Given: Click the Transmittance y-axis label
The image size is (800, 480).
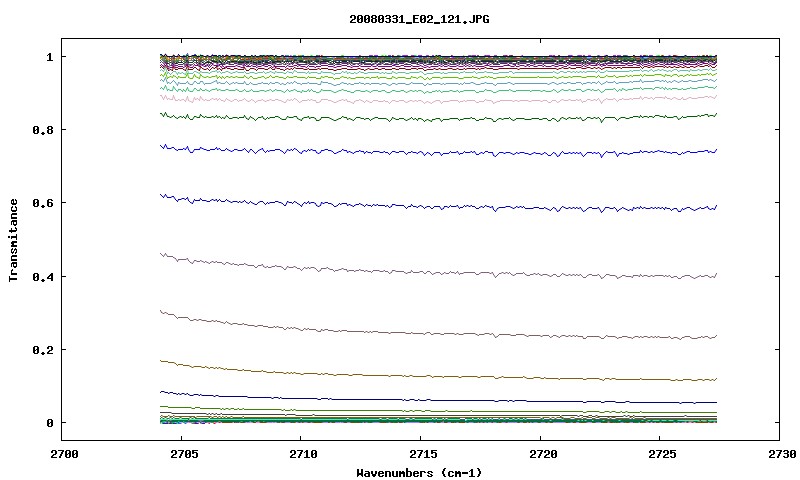Looking at the screenshot, I should point(13,240).
